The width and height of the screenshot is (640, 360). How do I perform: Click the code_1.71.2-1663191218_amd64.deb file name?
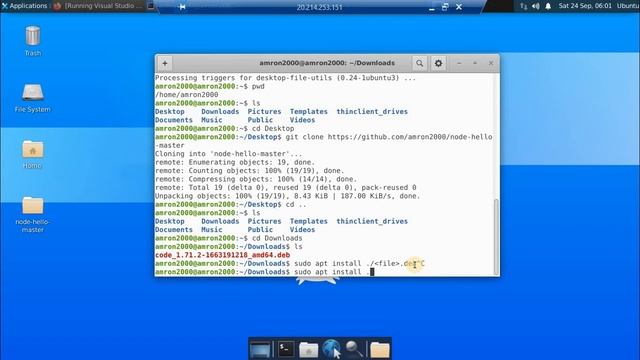[222, 255]
